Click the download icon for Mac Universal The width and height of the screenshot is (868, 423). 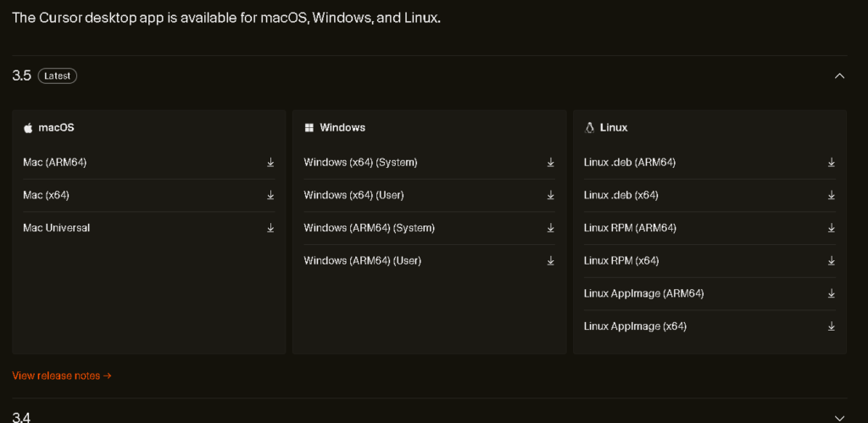click(270, 227)
